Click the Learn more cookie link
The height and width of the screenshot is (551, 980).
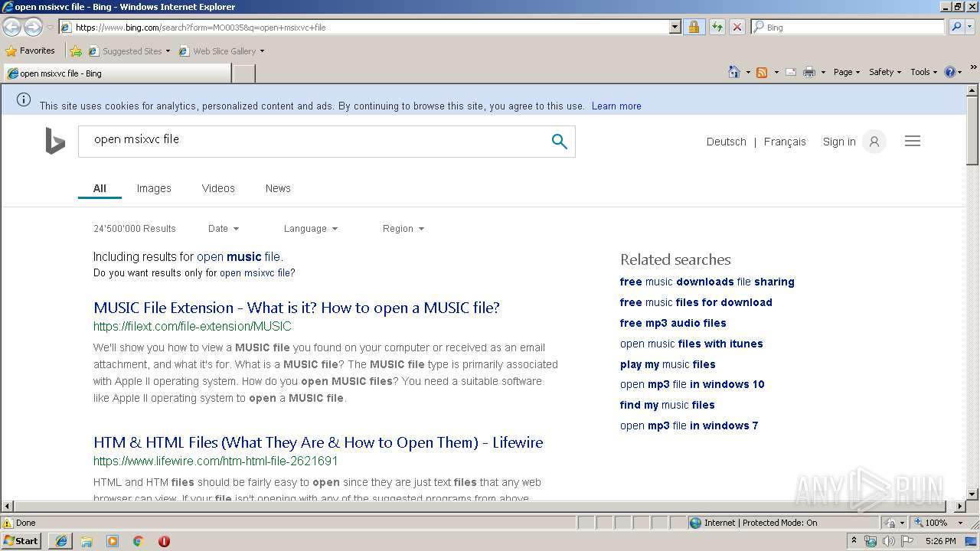[x=616, y=106]
